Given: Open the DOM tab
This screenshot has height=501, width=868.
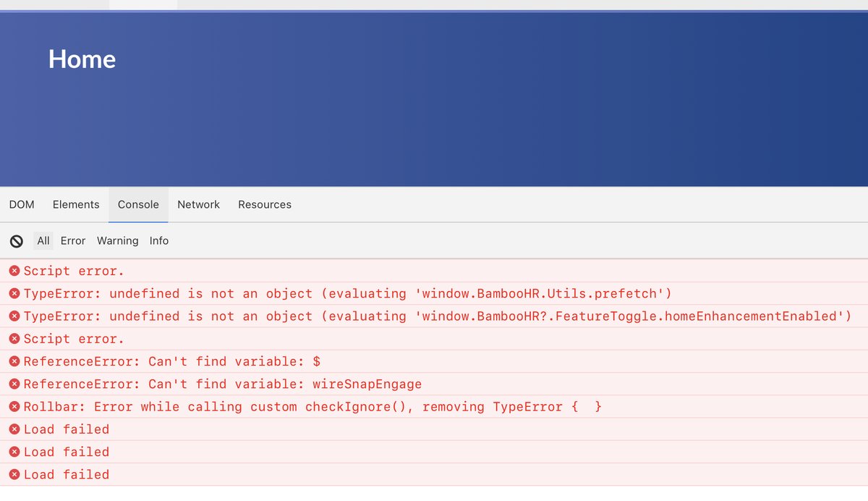Looking at the screenshot, I should click(22, 205).
